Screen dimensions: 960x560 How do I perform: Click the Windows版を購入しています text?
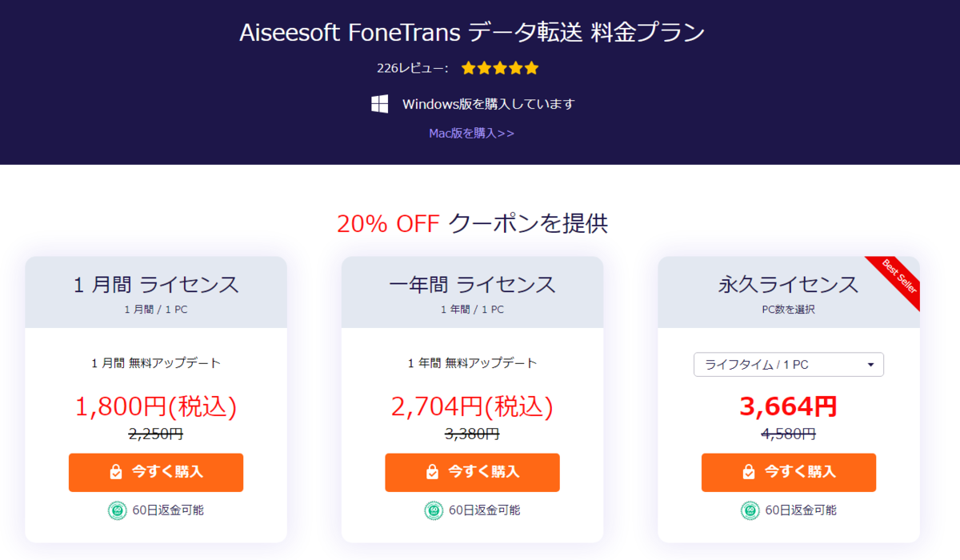tap(488, 104)
